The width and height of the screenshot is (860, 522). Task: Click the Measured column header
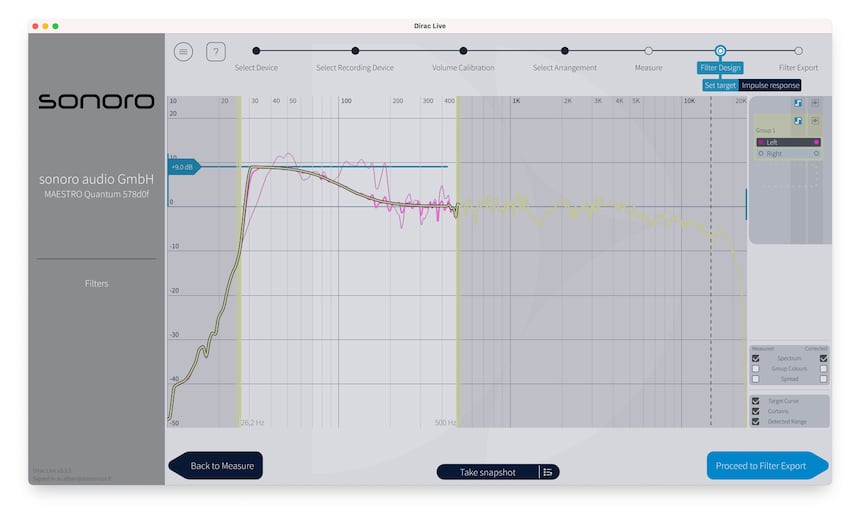pyautogui.click(x=762, y=349)
